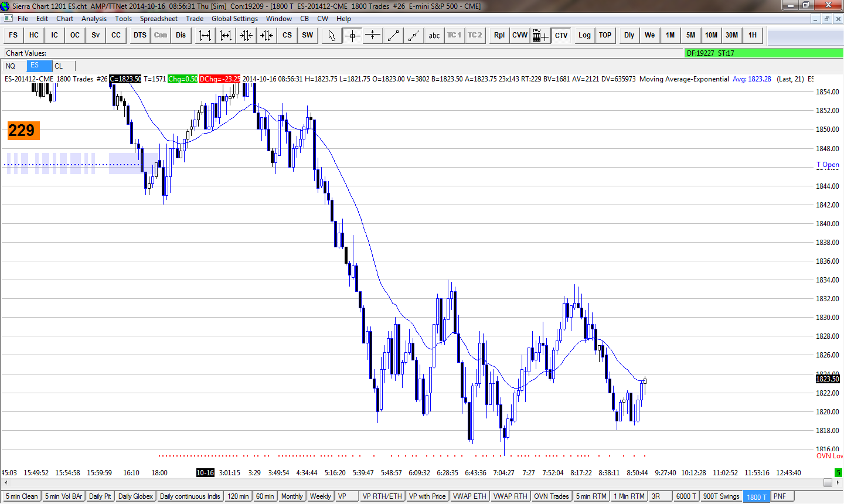Open the Global Settings menu
The width and height of the screenshot is (844, 504).
point(234,19)
